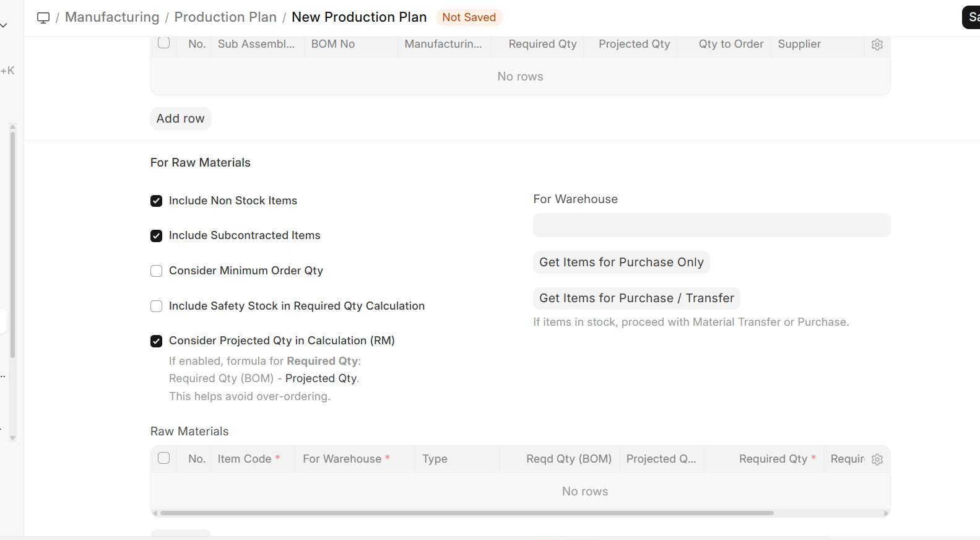Expand the sidebar chevron dropdown at top-left
The image size is (980, 540).
(4, 25)
